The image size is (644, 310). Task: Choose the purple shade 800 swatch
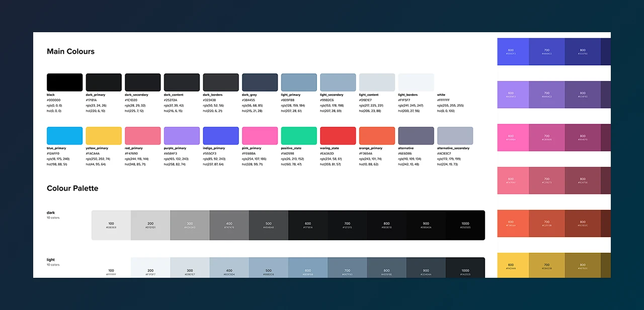(583, 95)
